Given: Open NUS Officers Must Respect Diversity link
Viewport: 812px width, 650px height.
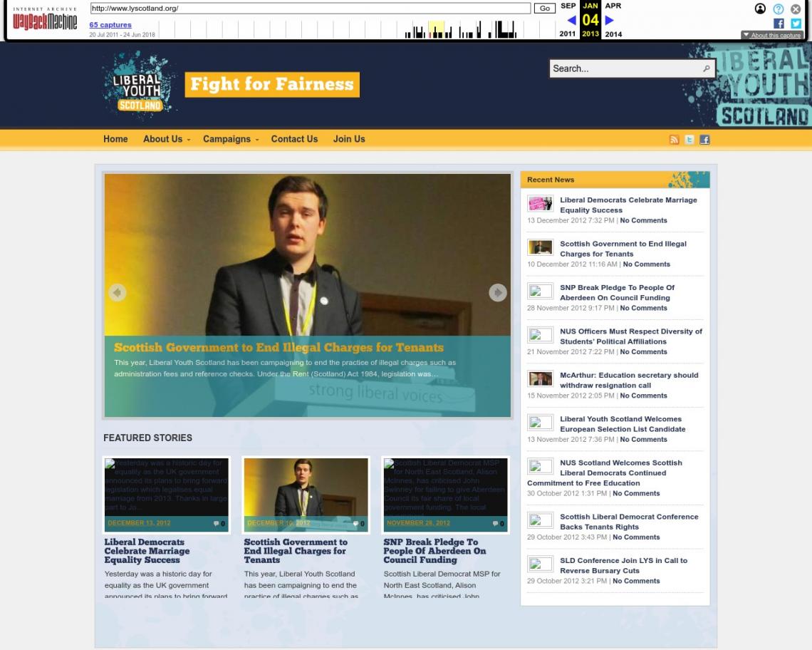Looking at the screenshot, I should [x=631, y=336].
